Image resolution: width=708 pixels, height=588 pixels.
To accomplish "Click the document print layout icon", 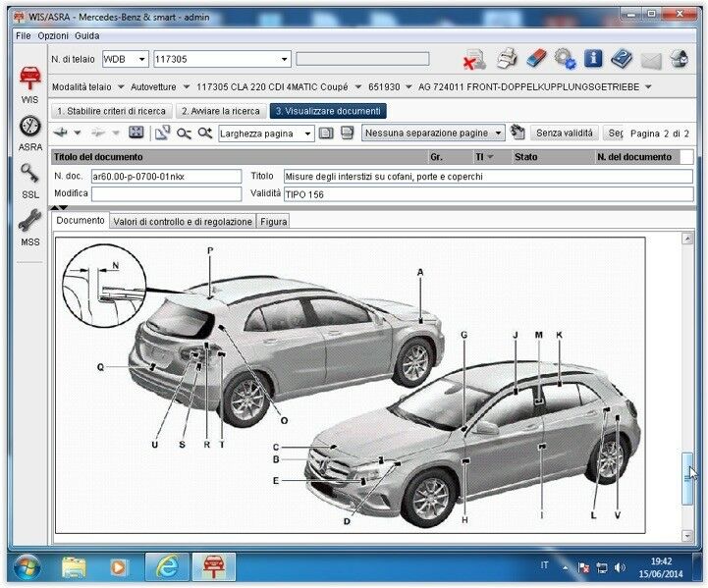I will (x=347, y=133).
